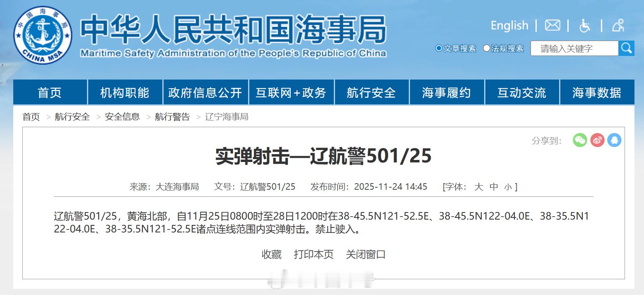Open the 海事数据 menu item
Screen dimensions: 644x295
click(x=597, y=92)
